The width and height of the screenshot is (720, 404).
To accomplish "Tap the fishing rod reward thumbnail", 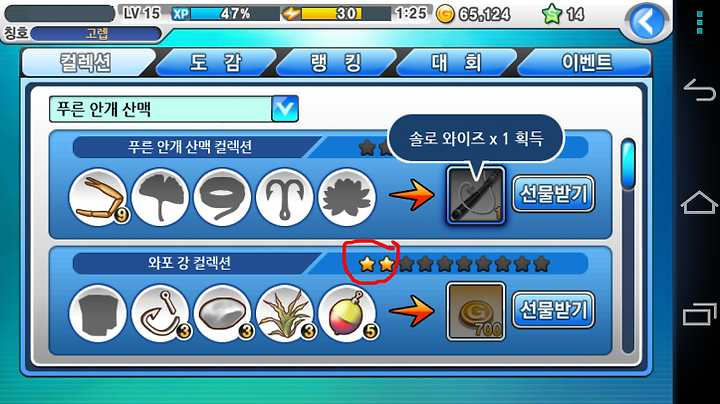I will [x=476, y=195].
